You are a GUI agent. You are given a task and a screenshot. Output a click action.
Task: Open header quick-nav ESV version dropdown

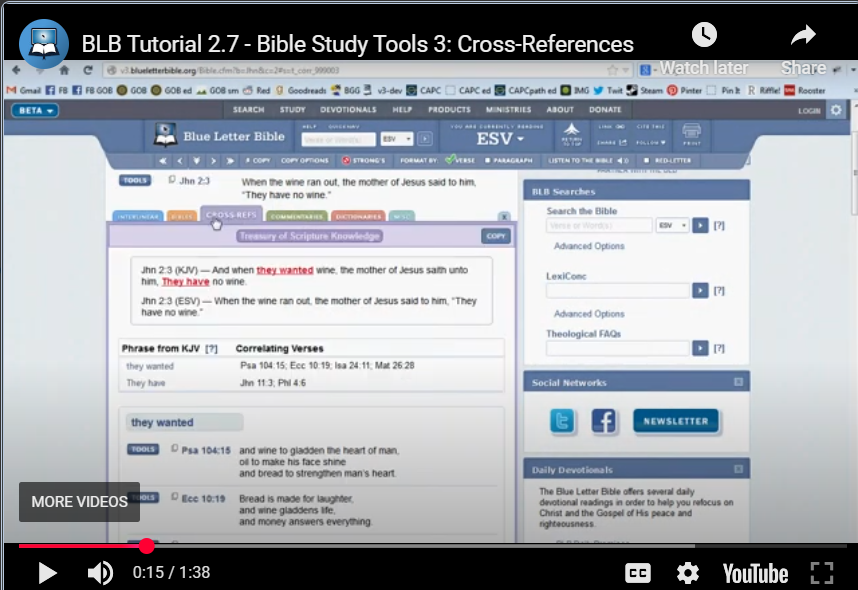point(397,140)
